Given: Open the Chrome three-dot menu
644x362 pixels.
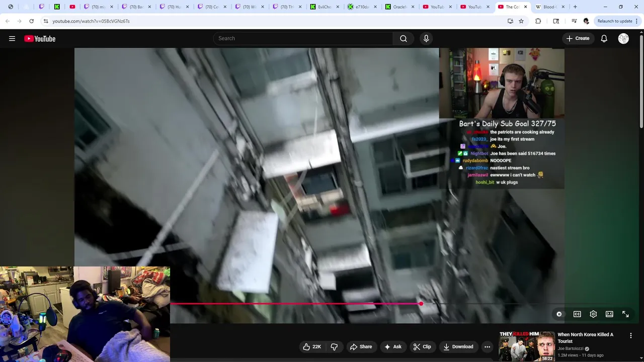Looking at the screenshot, I should click(637, 21).
